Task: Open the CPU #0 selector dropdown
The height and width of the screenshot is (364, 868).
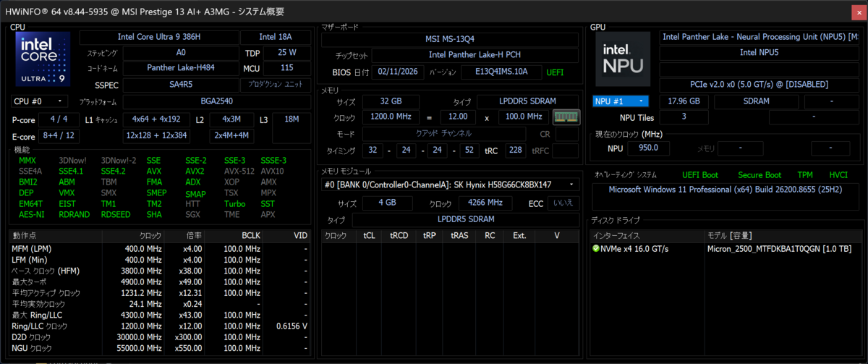Action: coord(40,101)
